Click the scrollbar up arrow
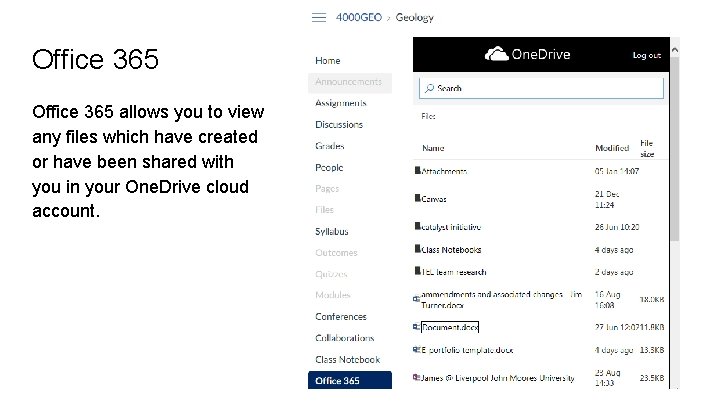The height and width of the screenshot is (405, 720). (x=675, y=50)
